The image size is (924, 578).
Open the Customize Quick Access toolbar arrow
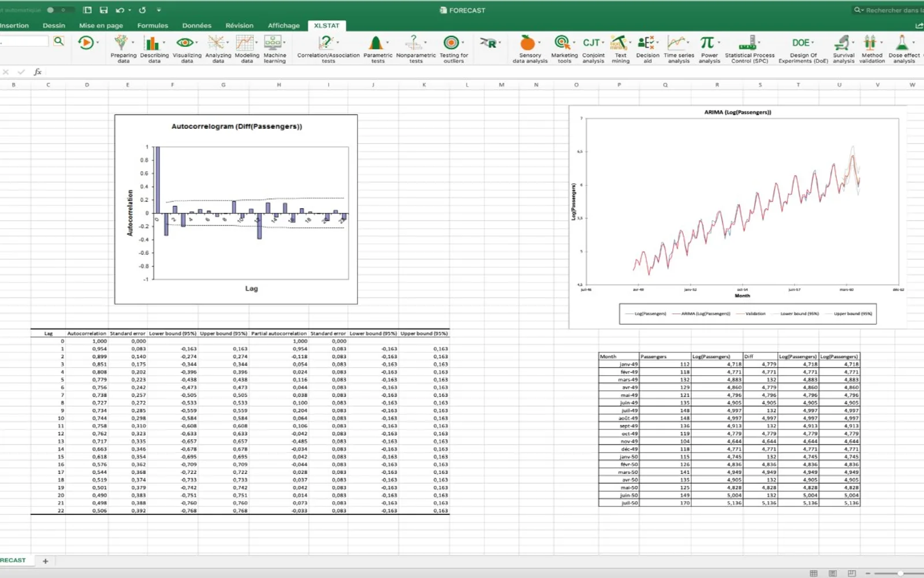[x=159, y=10]
